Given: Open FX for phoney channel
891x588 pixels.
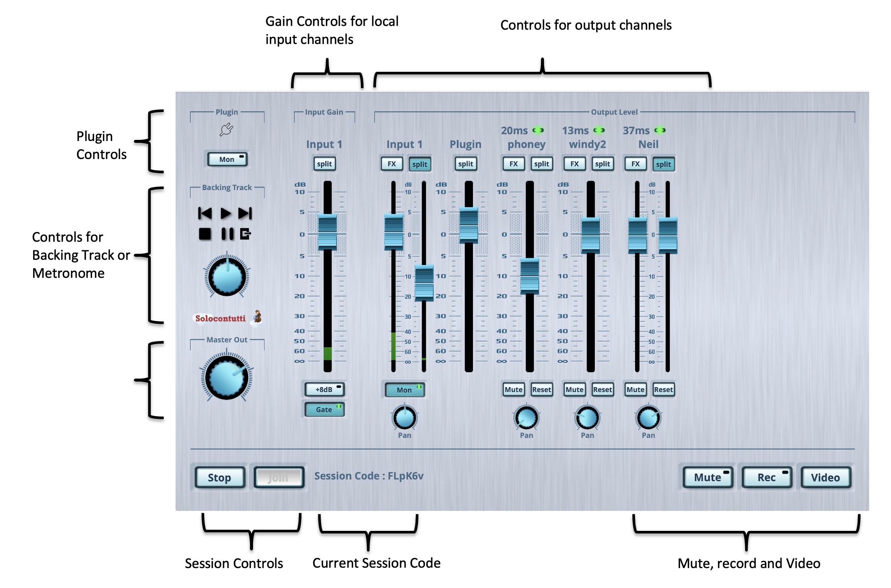Looking at the screenshot, I should 514,164.
